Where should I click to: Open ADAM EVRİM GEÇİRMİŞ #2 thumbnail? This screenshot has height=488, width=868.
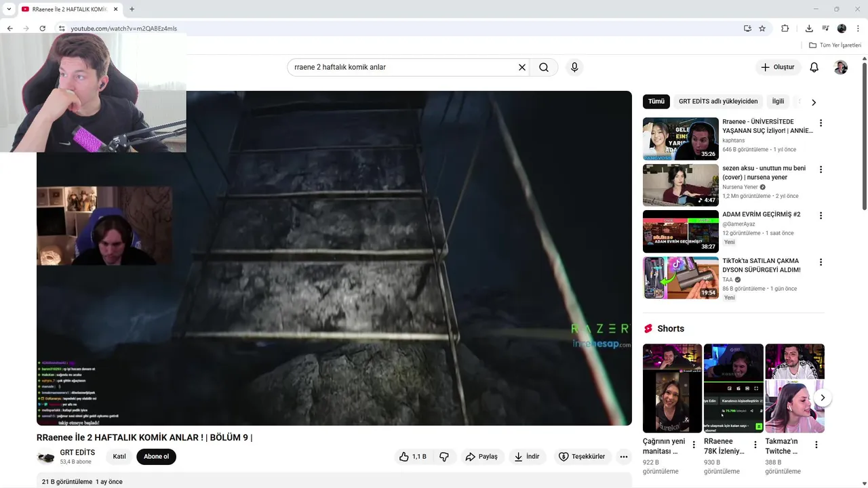click(x=681, y=231)
